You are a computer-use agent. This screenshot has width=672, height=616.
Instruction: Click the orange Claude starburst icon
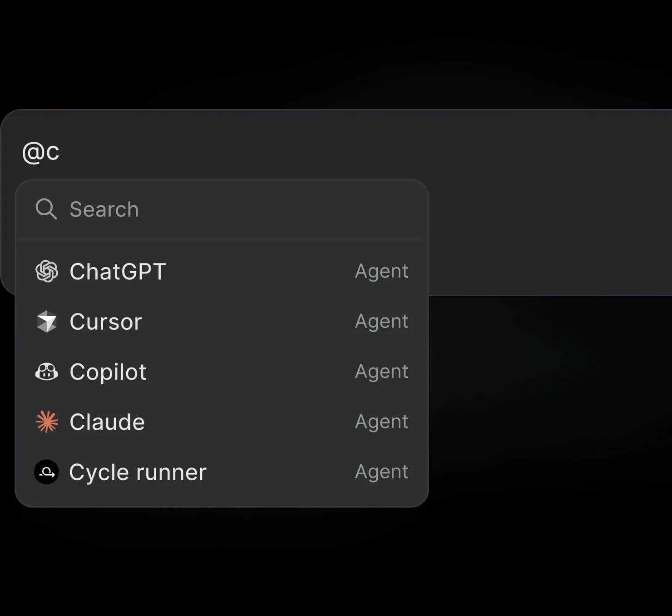point(47,422)
